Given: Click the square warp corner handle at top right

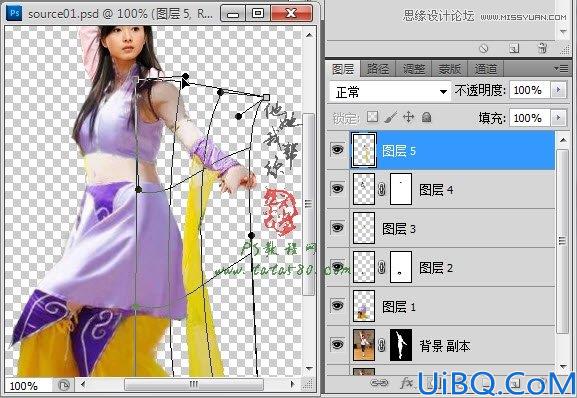Looking at the screenshot, I should coord(266,97).
